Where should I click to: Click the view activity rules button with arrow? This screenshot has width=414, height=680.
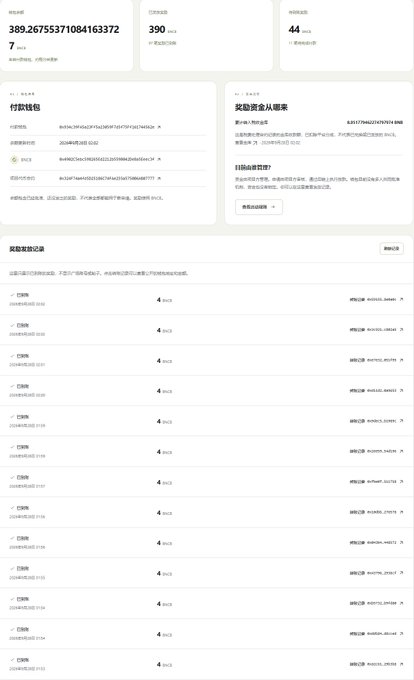click(x=259, y=207)
